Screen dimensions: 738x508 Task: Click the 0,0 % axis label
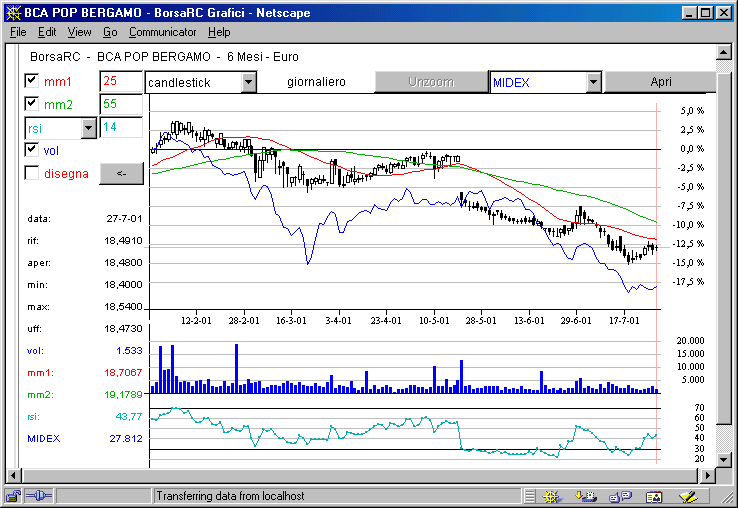click(x=692, y=149)
